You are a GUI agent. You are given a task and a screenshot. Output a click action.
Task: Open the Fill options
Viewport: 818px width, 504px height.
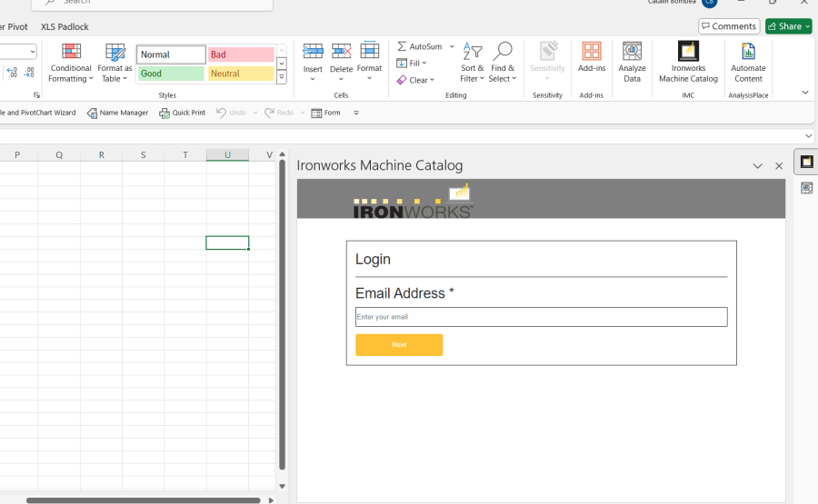pyautogui.click(x=412, y=63)
